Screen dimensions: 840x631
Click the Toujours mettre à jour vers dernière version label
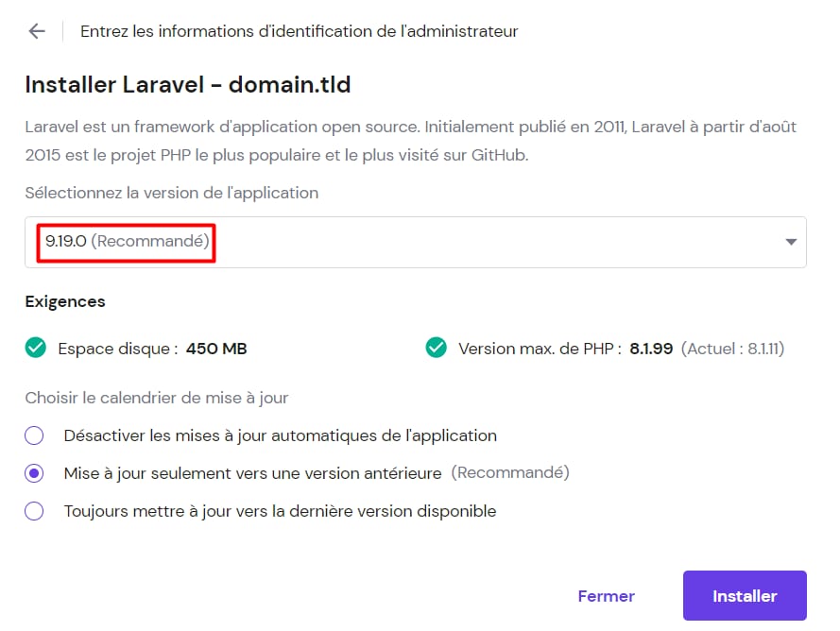[x=281, y=511]
